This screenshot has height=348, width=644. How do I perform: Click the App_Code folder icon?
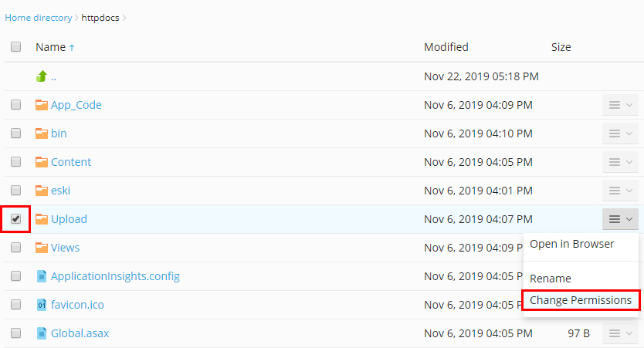[42, 105]
